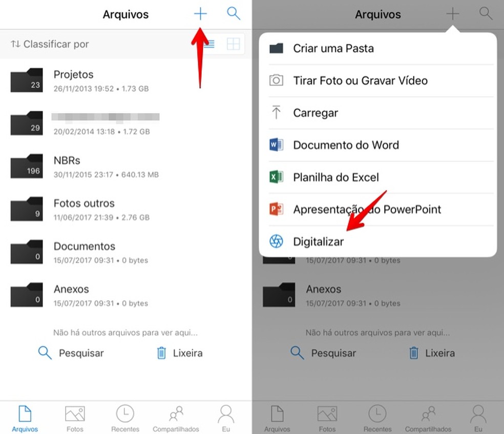Open Anexos folder in right dimmed screen
The height and width of the screenshot is (434, 504).
(378, 295)
